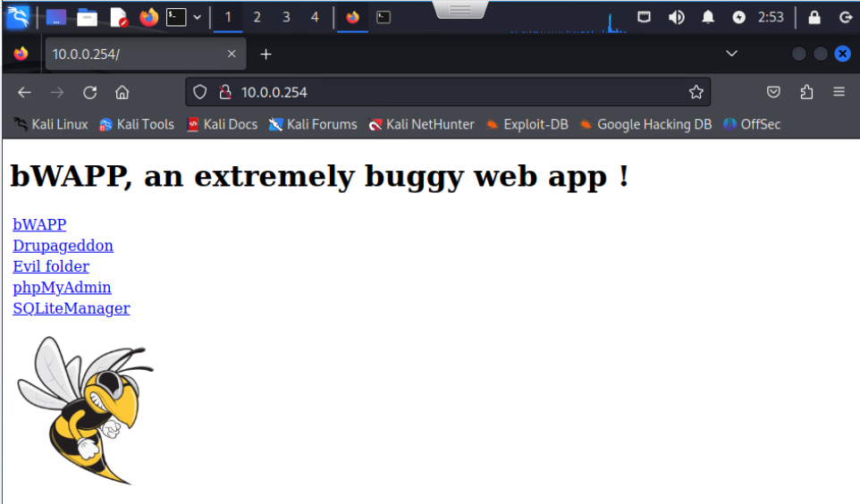
Task: Click the logout session icon
Action: [845, 18]
